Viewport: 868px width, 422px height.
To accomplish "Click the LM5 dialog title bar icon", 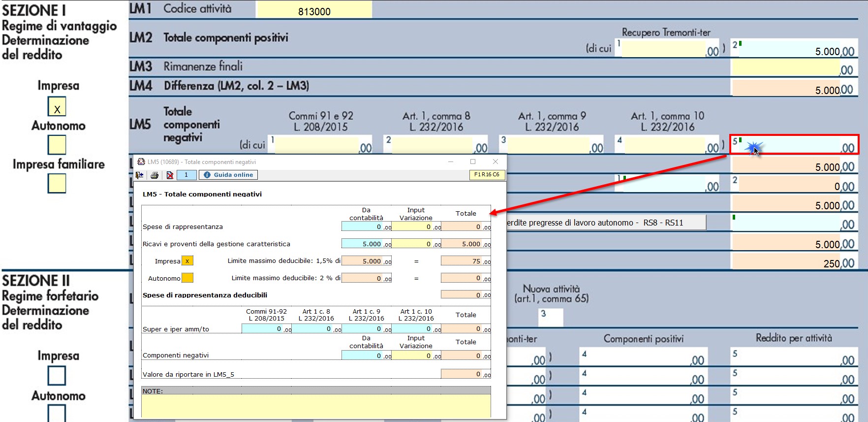I will (141, 162).
